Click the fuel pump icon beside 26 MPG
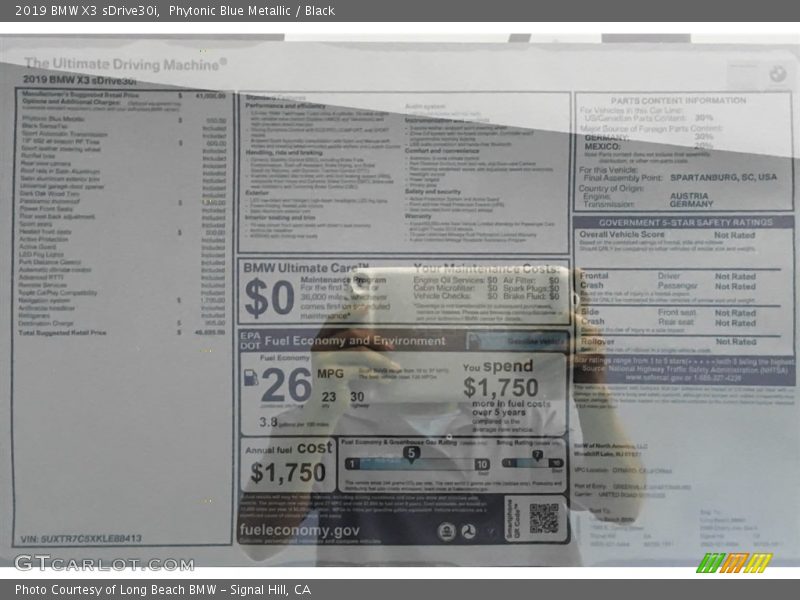The width and height of the screenshot is (800, 600). pos(251,378)
